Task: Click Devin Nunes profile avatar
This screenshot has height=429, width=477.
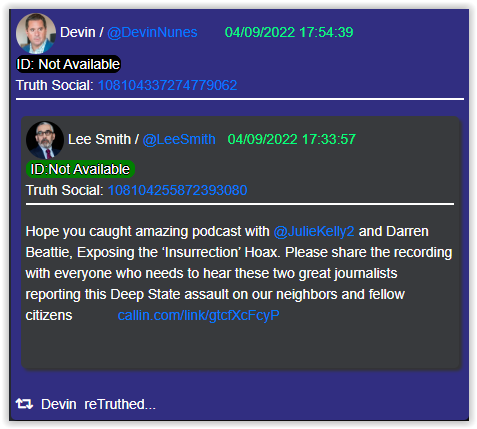Action: point(36,33)
